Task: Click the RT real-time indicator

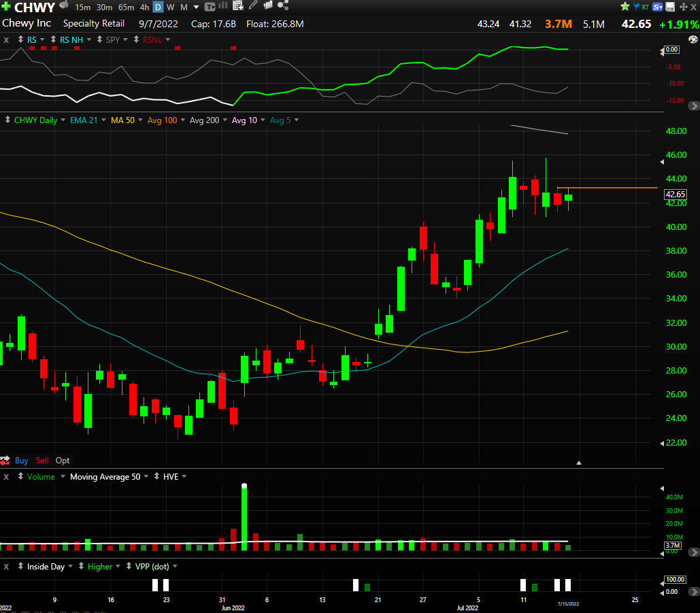Action: 645,7
